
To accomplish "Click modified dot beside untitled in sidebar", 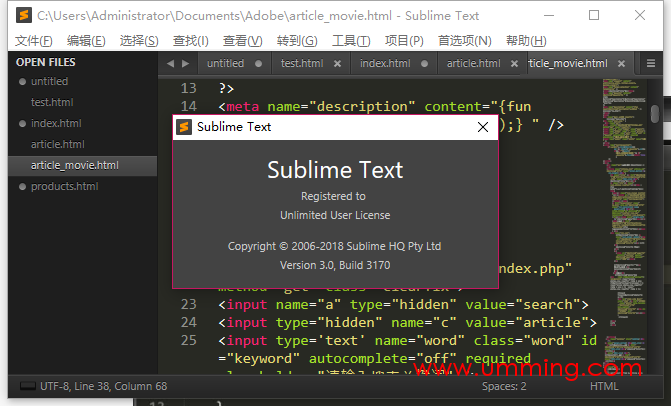I will tap(22, 81).
